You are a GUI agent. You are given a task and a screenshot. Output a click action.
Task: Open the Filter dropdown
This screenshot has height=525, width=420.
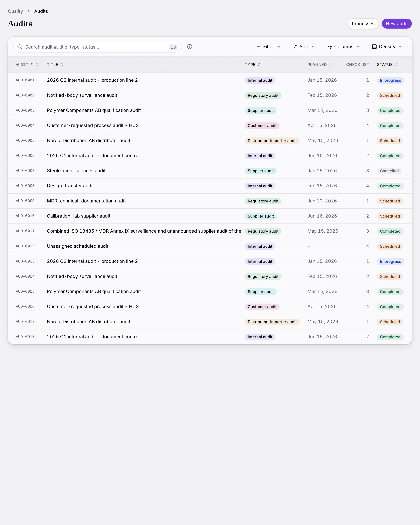268,46
